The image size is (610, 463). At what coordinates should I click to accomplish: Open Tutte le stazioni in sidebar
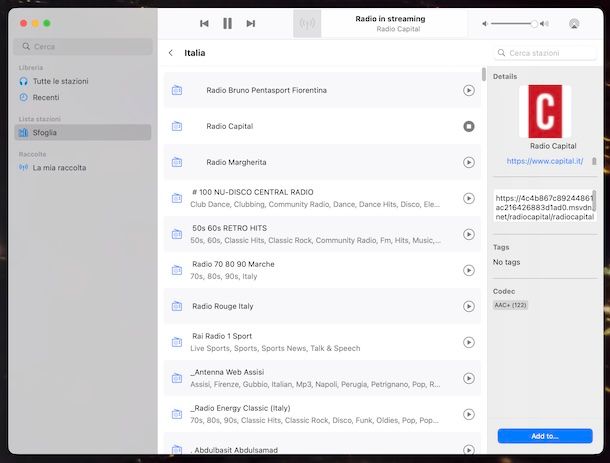[x=60, y=80]
